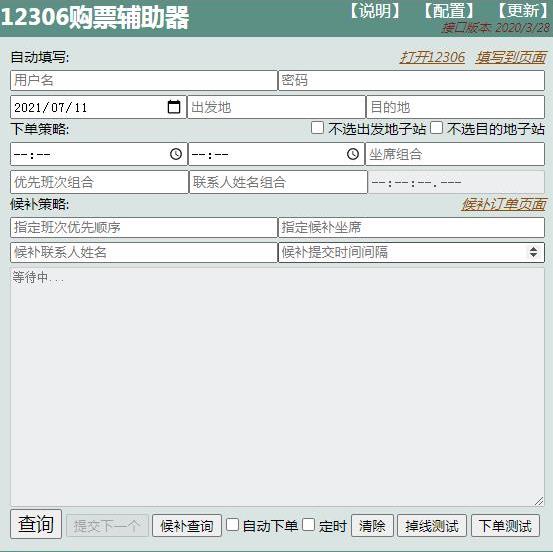Click the 掉线测试 button
Viewport: 553px width, 552px height.
click(432, 526)
